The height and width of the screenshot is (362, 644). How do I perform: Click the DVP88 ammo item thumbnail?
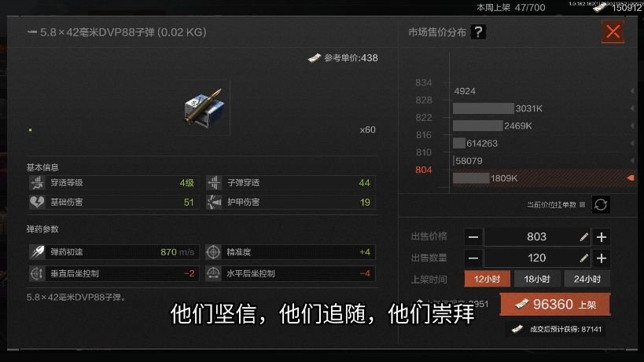[x=204, y=108]
